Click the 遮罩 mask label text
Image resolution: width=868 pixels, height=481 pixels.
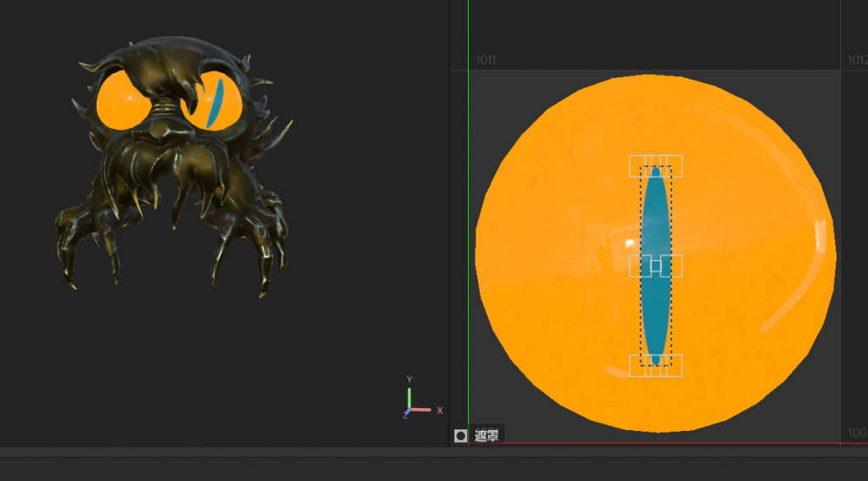487,436
